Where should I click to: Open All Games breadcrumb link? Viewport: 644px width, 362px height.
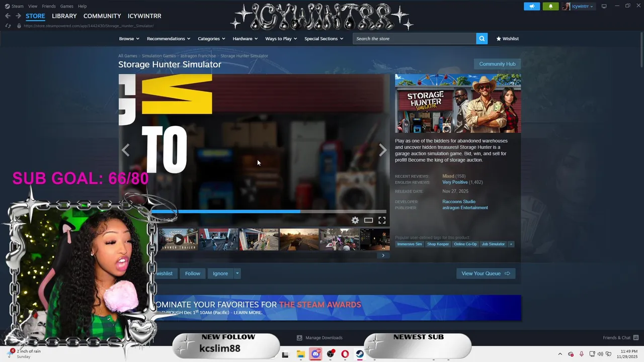[128, 56]
